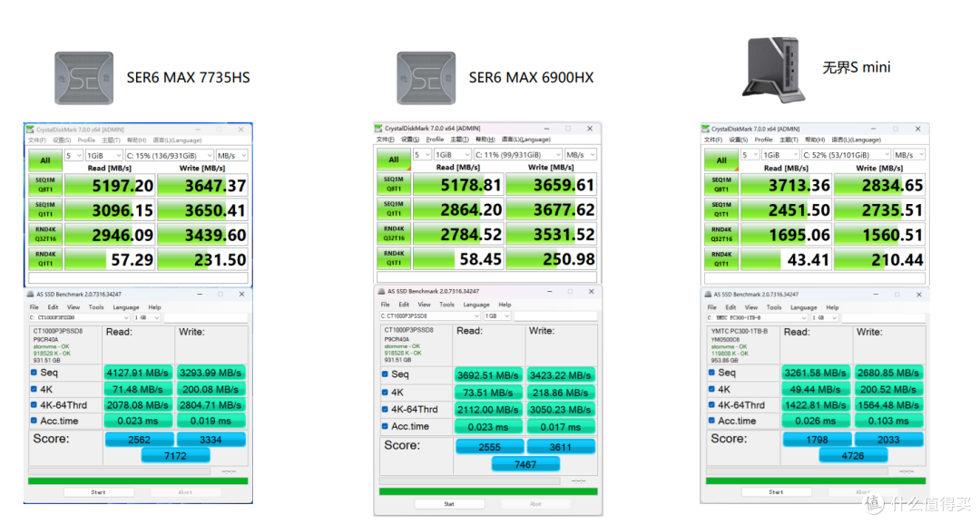Click AS SSD Benchmark title icon under 7735HS
Screen dimensions: 980x524
pos(30,294)
